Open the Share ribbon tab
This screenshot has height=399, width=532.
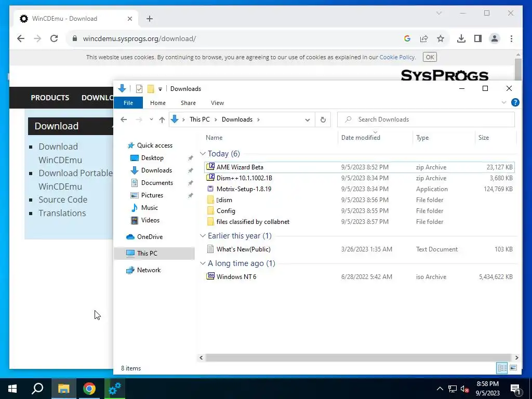188,103
